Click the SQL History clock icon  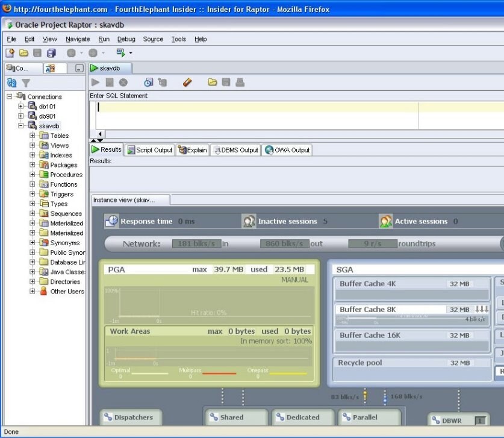click(148, 82)
